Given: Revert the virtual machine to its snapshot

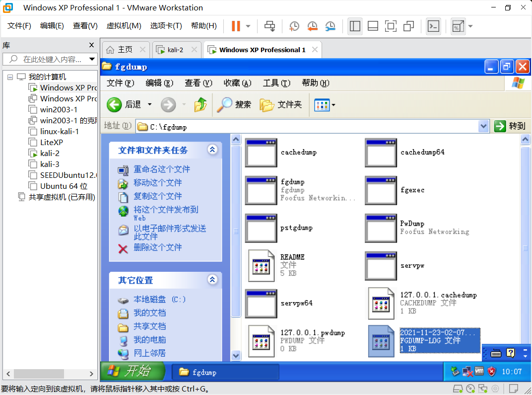Looking at the screenshot, I should click(312, 26).
